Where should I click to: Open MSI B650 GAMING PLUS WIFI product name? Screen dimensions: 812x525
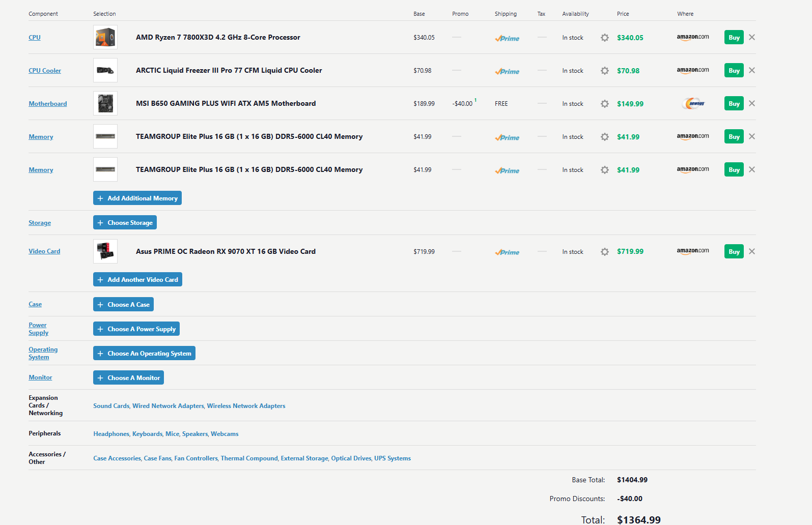[x=226, y=103]
